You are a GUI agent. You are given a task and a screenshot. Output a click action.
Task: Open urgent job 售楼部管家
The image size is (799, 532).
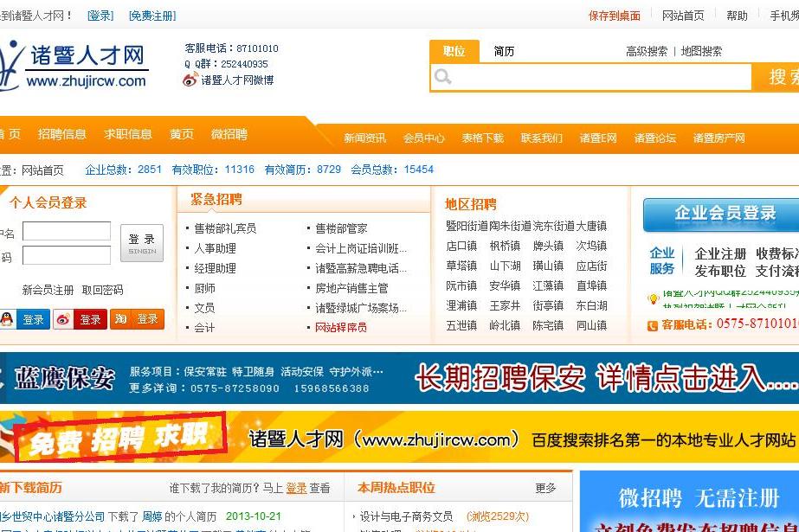pos(341,228)
